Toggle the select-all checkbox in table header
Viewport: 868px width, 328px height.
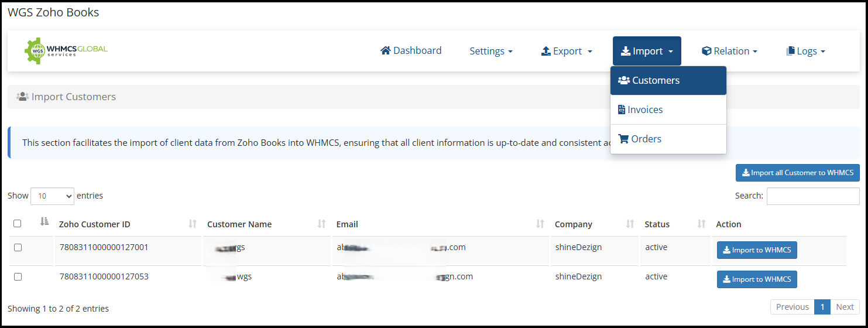click(18, 224)
